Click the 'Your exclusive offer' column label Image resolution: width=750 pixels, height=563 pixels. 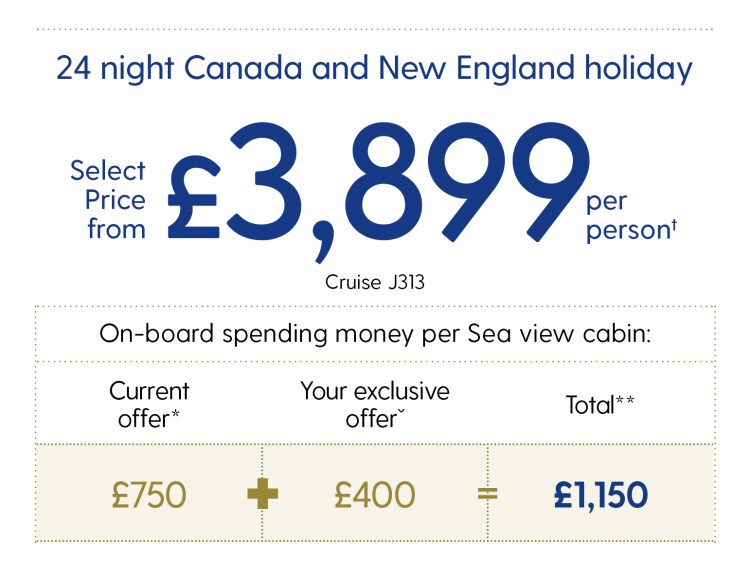click(375, 405)
